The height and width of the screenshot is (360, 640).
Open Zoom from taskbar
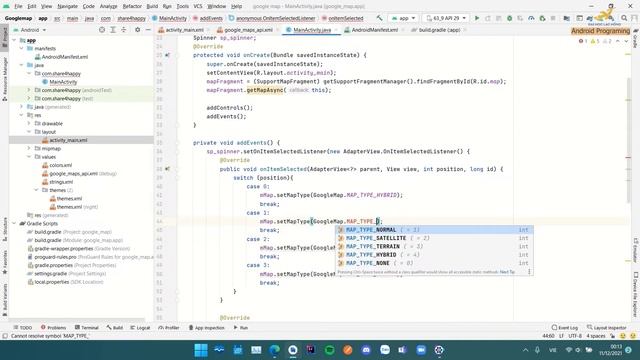tap(421, 350)
